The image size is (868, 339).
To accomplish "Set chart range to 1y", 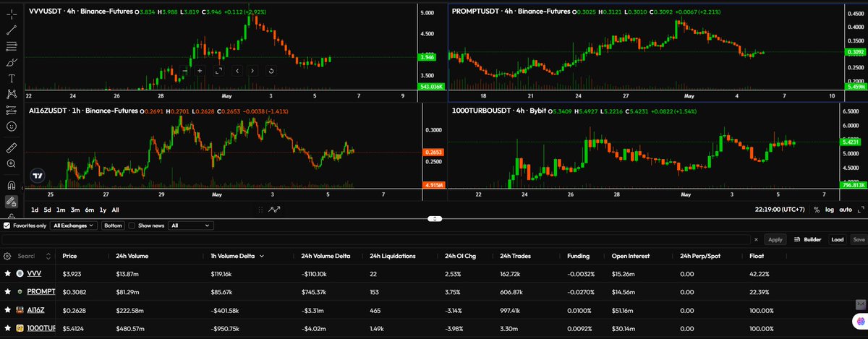I will pos(103,210).
